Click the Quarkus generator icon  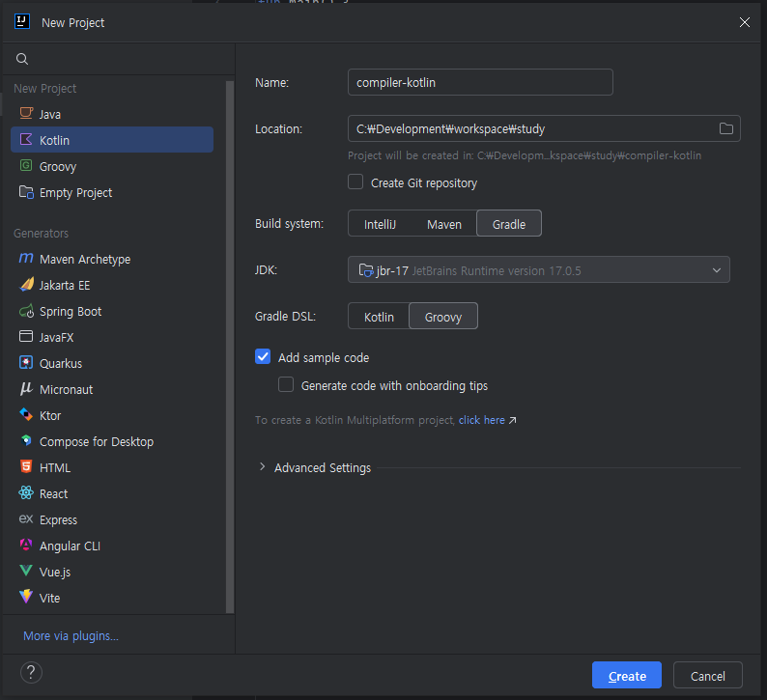coord(26,363)
